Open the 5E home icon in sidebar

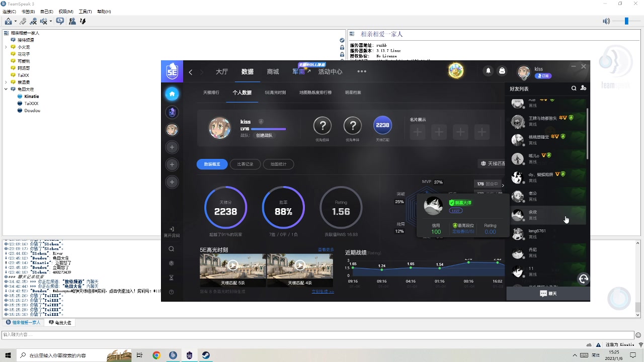(x=172, y=94)
